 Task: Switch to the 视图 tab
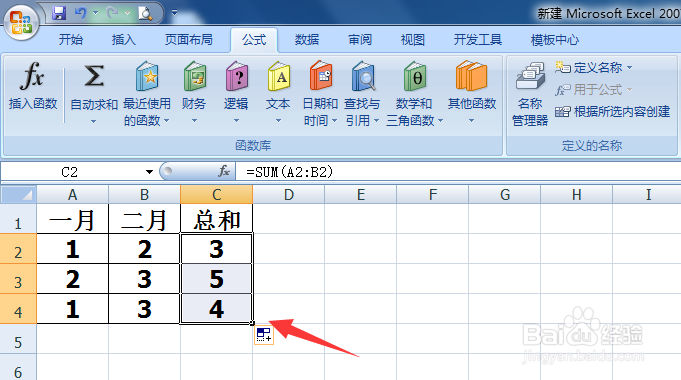[413, 40]
